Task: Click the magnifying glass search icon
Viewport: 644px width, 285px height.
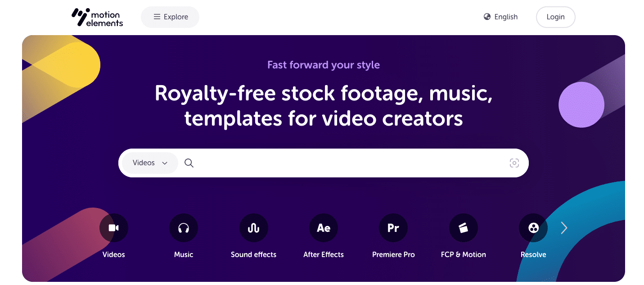Action: tap(189, 163)
